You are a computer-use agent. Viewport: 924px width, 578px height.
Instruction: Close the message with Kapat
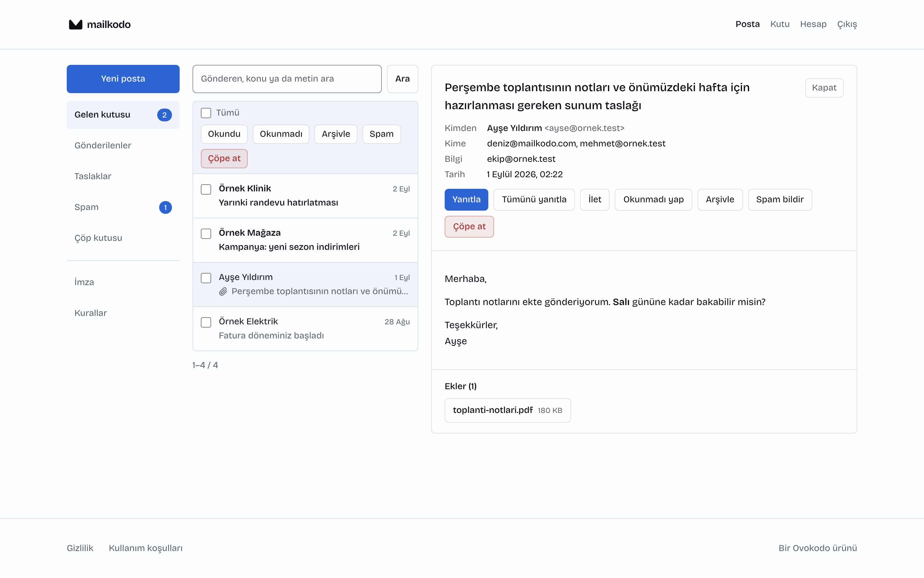(x=824, y=88)
